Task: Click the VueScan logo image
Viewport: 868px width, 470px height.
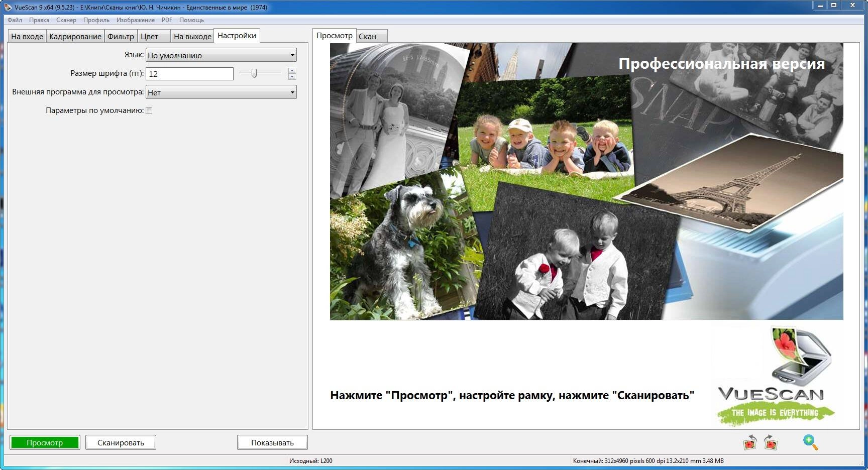Action: point(775,376)
